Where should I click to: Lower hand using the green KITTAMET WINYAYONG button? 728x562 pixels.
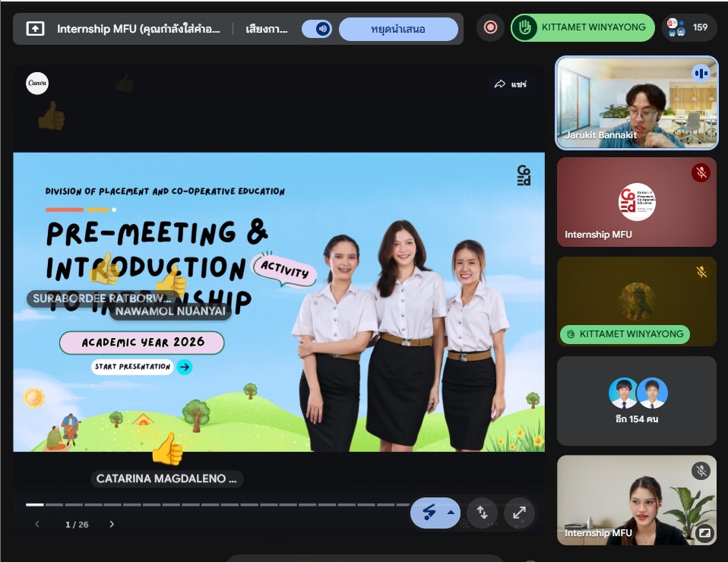[583, 27]
